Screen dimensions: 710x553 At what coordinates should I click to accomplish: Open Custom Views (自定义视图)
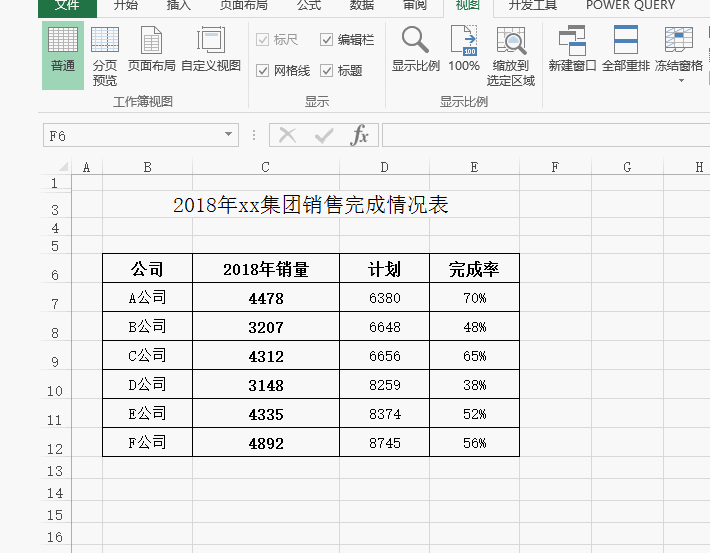(211, 49)
